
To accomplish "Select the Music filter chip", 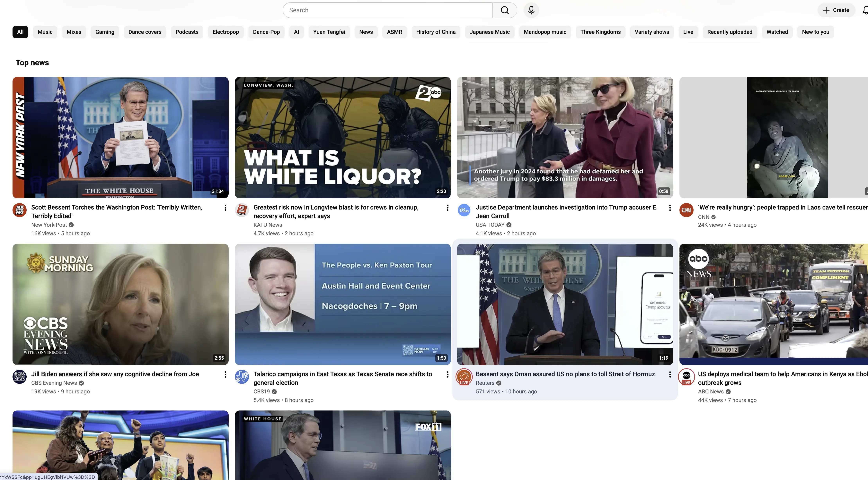I will pos(45,32).
